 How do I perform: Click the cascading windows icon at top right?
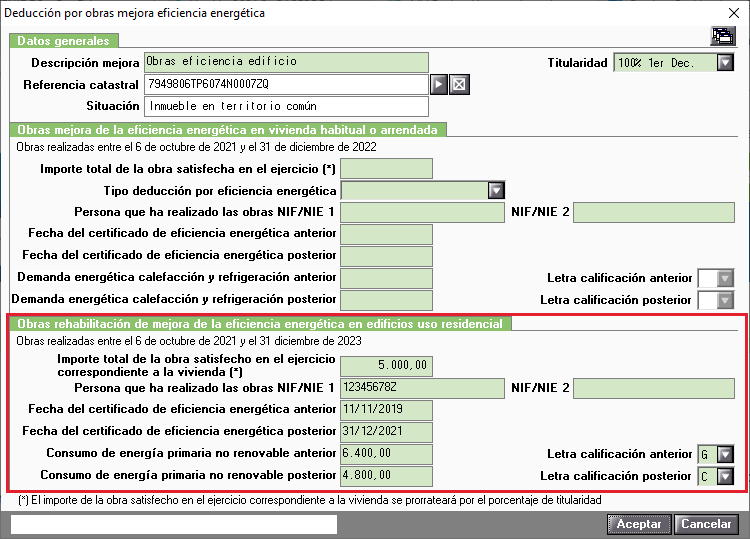tap(723, 36)
